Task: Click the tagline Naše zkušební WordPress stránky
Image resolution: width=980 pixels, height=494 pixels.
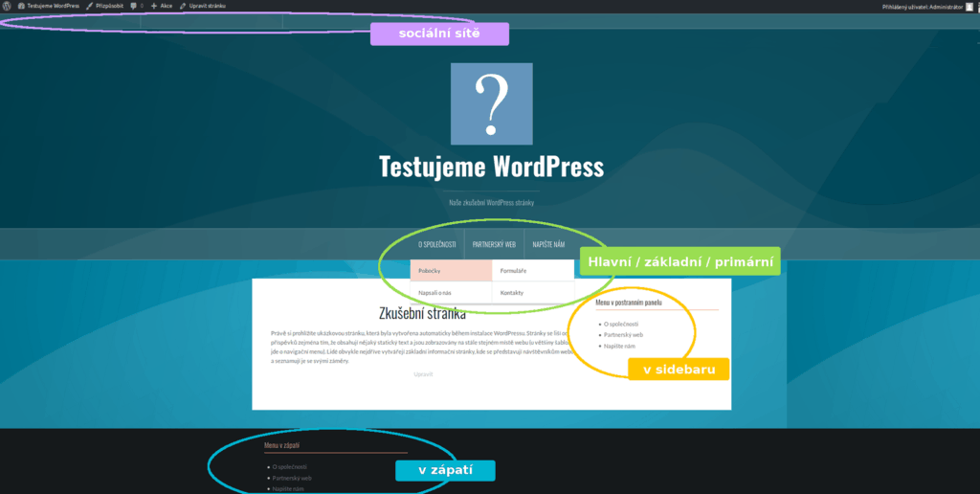Action: coord(491,203)
